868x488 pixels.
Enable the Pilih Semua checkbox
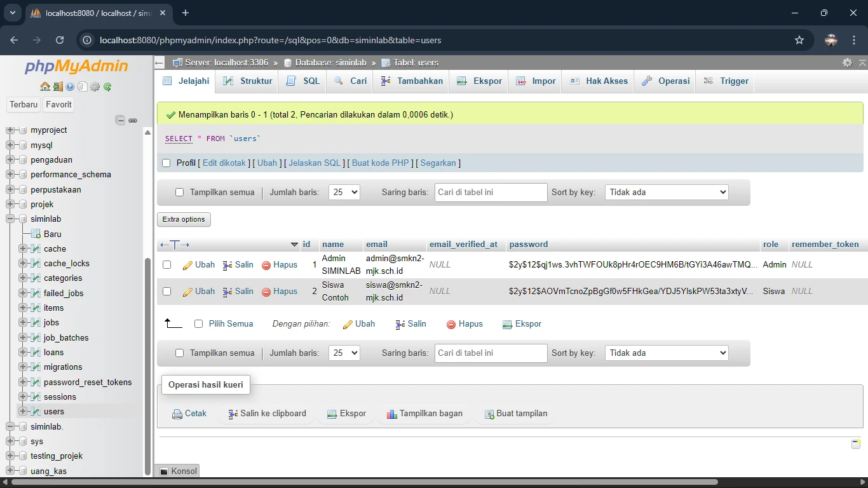[199, 324]
